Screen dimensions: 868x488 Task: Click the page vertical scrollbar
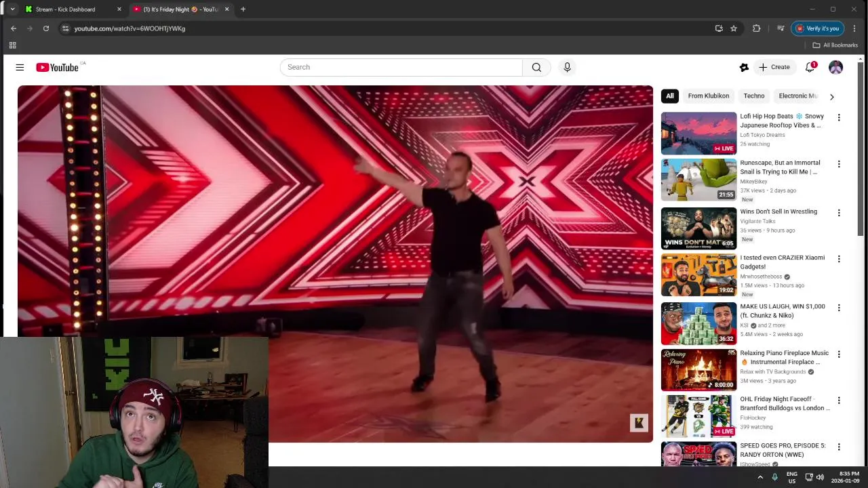pos(861,149)
